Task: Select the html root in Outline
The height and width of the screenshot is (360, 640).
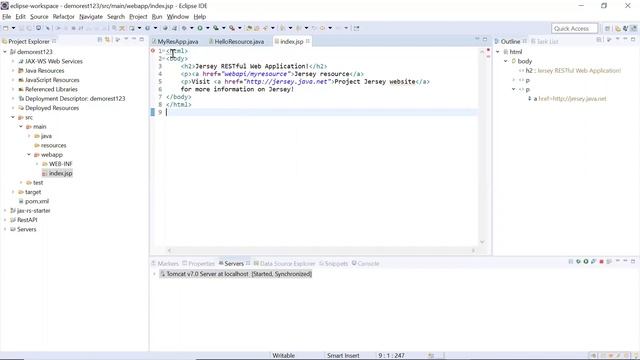Action: point(516,52)
